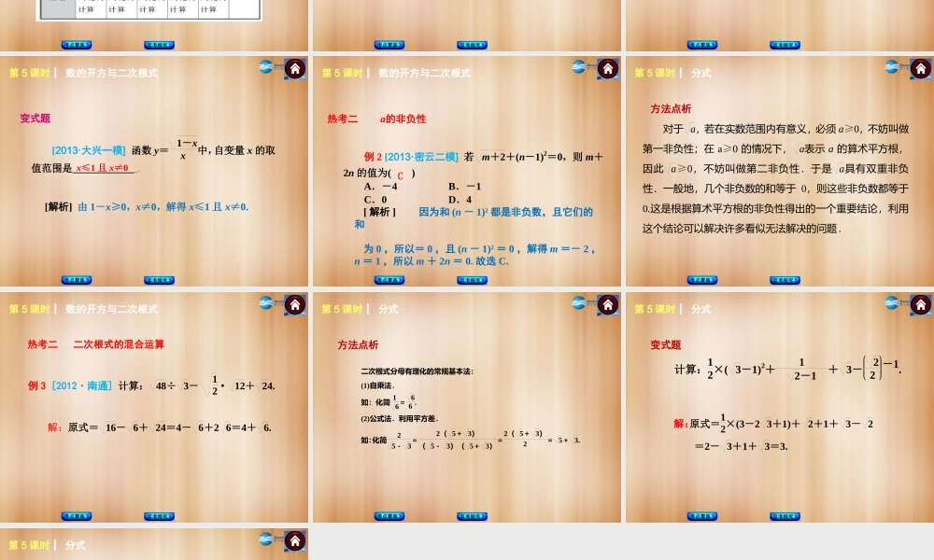Select the heading 热考二 a的非负性

click(x=376, y=119)
